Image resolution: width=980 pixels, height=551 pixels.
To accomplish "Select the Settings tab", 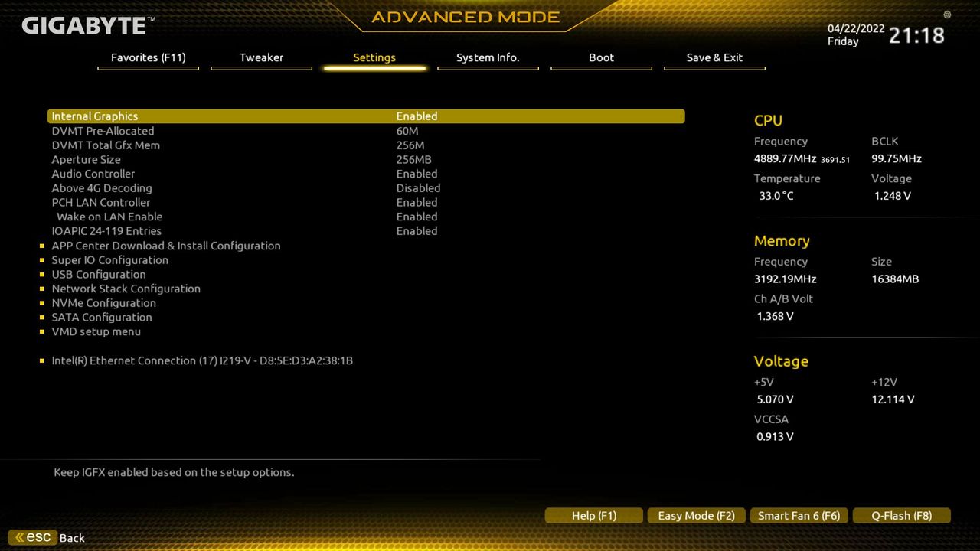I will click(374, 58).
